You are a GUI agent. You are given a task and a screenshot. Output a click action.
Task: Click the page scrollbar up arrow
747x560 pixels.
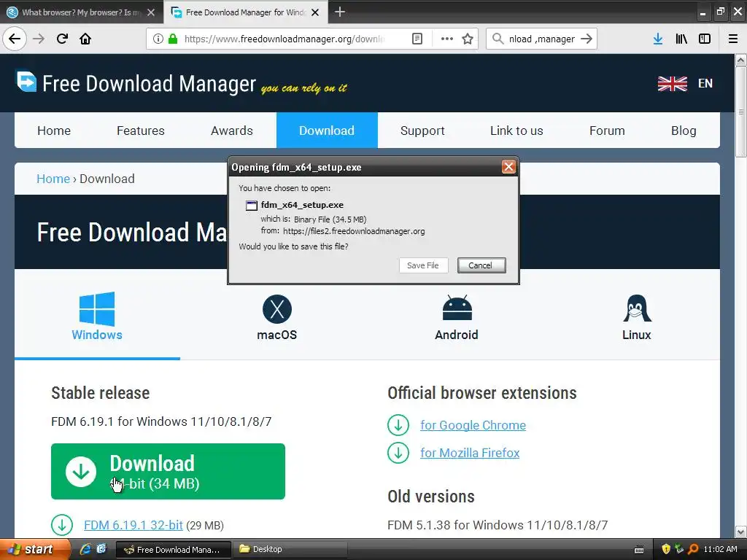click(741, 60)
